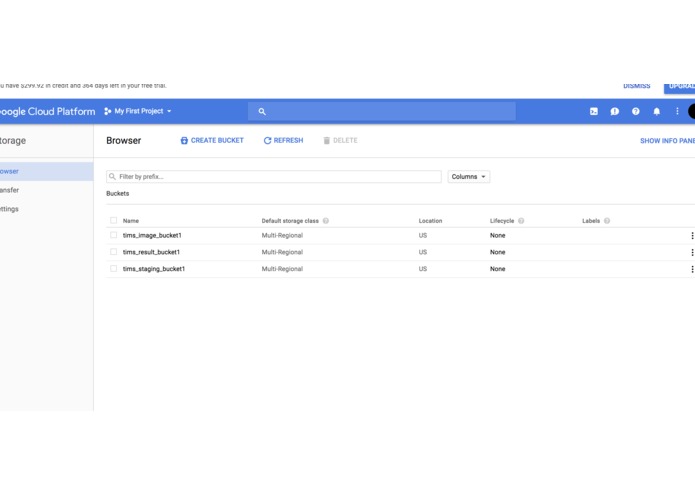
Task: Open the tims_image_bucket1 bucket link
Action: pyautogui.click(x=152, y=235)
